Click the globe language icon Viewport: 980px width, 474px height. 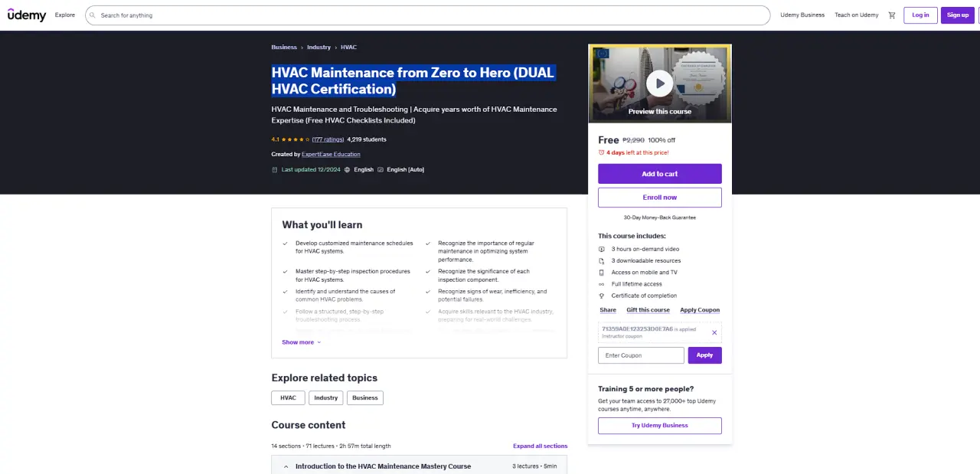click(348, 169)
